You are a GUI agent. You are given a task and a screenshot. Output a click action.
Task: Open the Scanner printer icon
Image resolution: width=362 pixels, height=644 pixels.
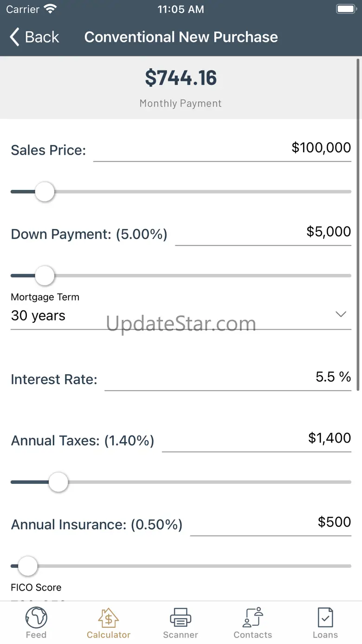click(181, 618)
